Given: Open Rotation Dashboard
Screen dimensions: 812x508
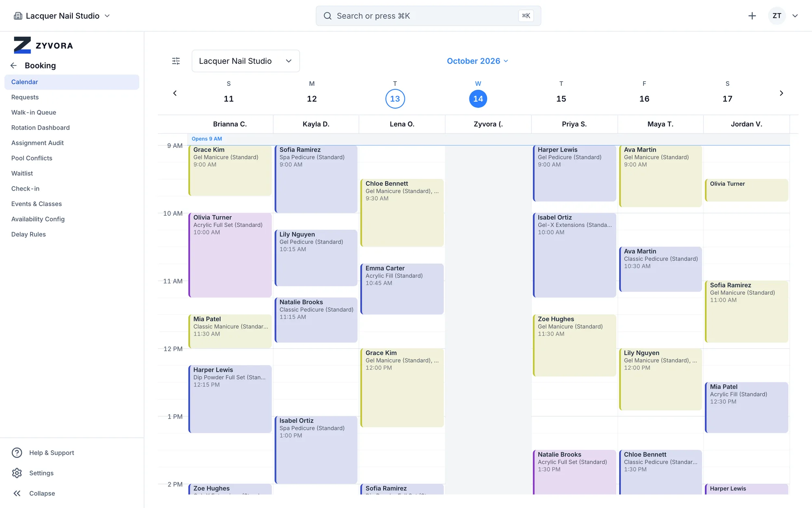Looking at the screenshot, I should click(72, 128).
